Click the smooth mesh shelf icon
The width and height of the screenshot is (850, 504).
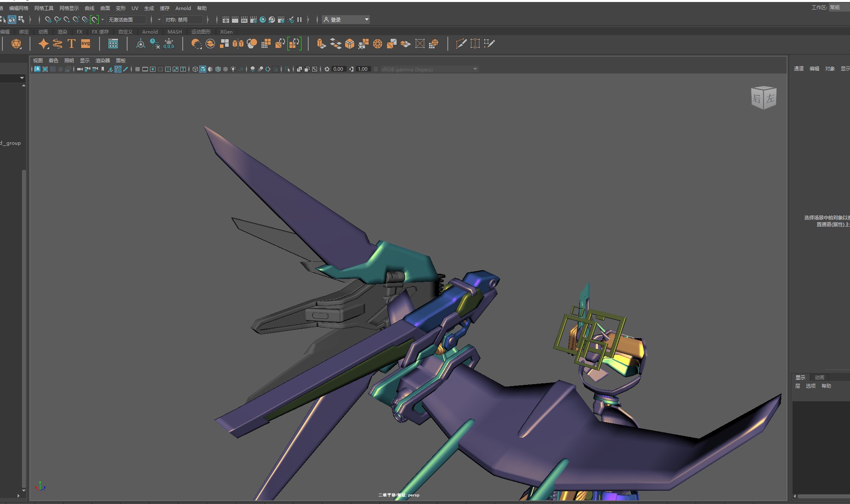click(252, 44)
